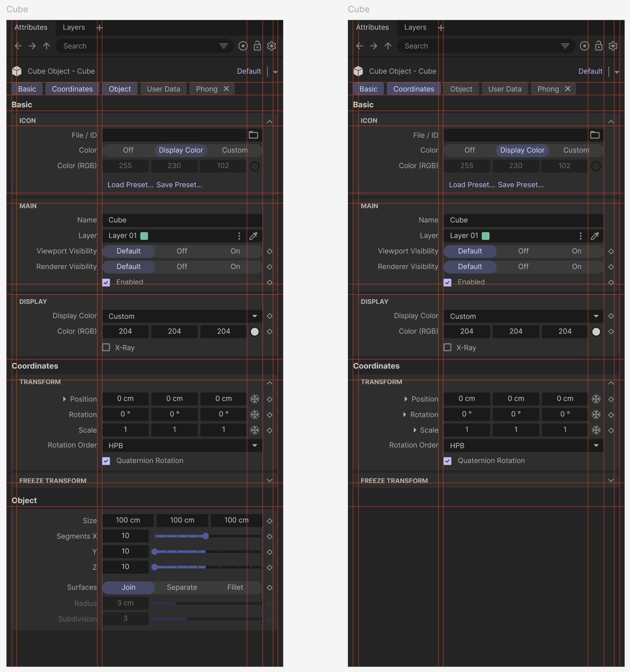
Task: Toggle Enabled checkbox in right panel
Action: (x=448, y=282)
